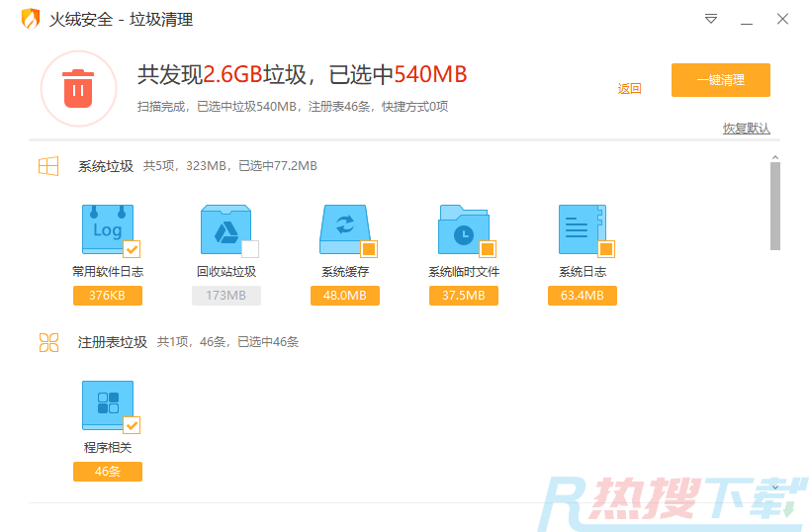Open the 系统日志 document icon
This screenshot has height=532, width=809.
582,229
